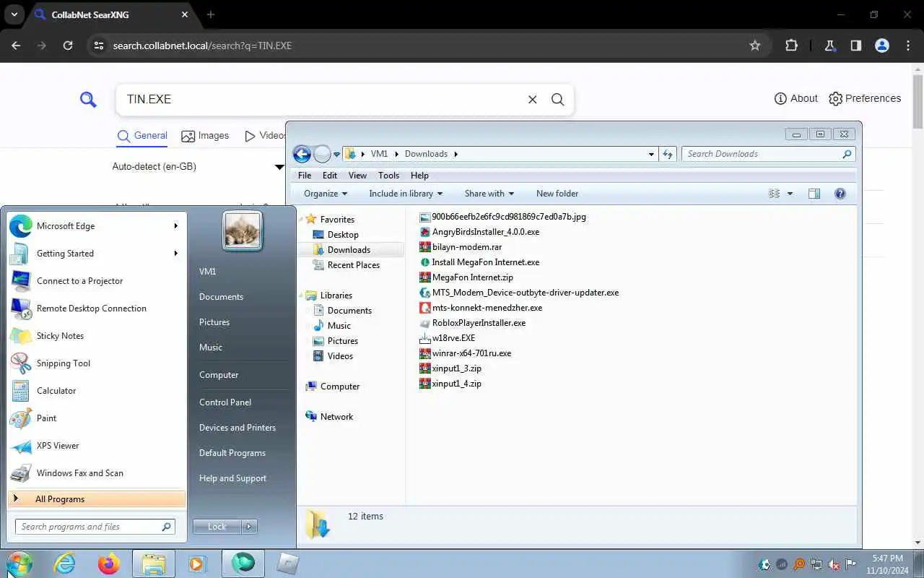Open the browser profile avatar icon
Screen dimensions: 924x578
[x=881, y=46]
